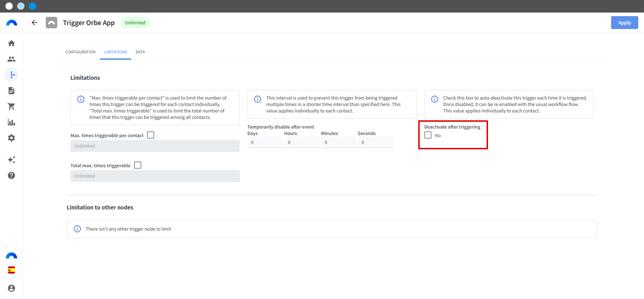Open the Contacts people icon
This screenshot has width=644, height=299.
11,59
